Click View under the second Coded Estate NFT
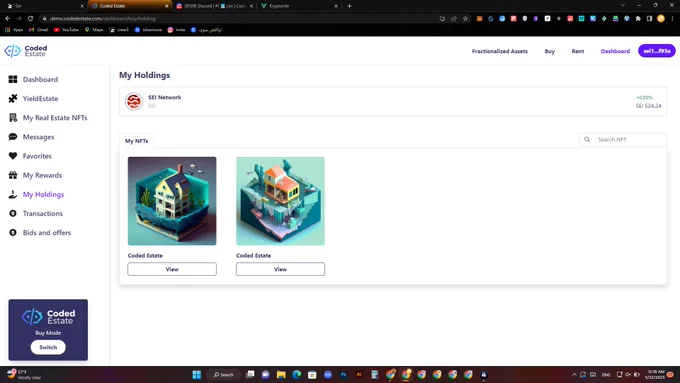Image resolution: width=680 pixels, height=383 pixels. (x=280, y=269)
